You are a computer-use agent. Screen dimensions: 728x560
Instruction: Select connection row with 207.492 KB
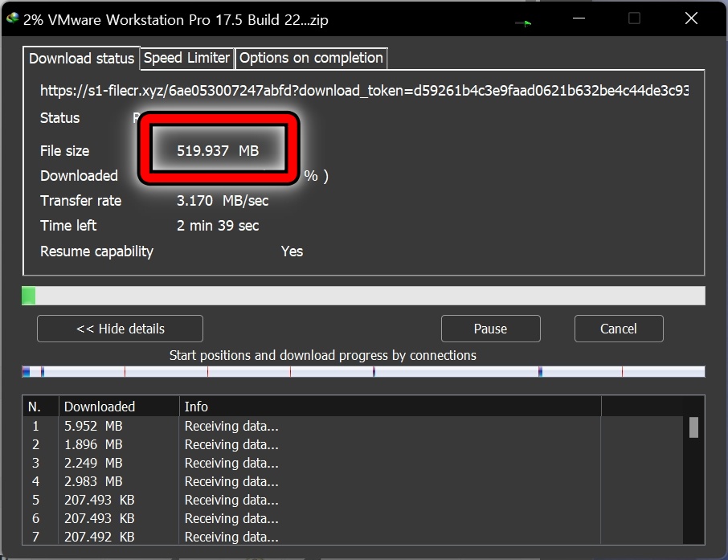[x=353, y=537]
